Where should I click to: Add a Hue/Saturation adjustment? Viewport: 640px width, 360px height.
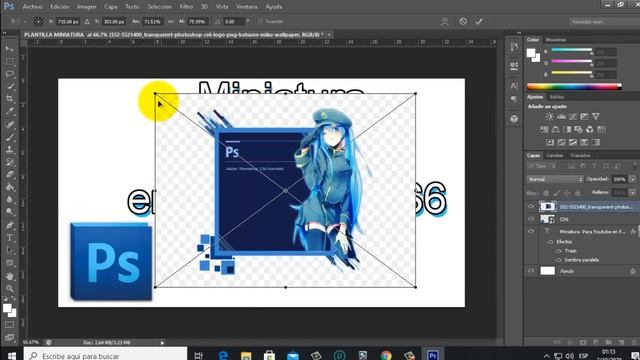point(544,129)
